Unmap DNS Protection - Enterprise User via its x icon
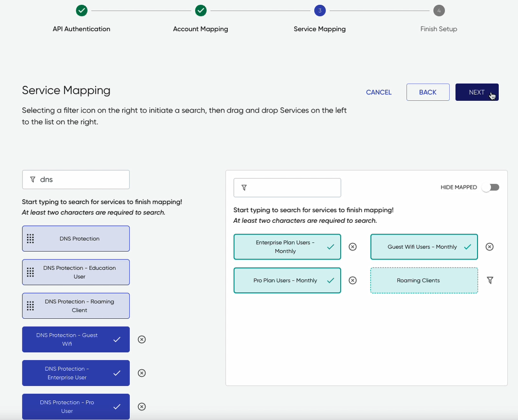This screenshot has height=420, width=518. (141, 373)
